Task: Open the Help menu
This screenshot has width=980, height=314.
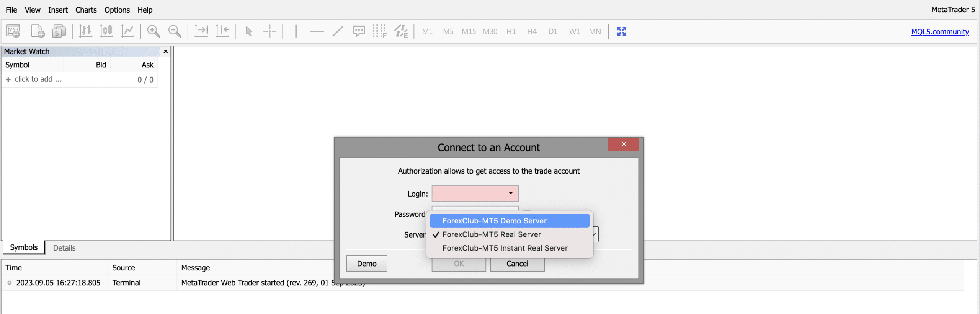Action: (145, 10)
